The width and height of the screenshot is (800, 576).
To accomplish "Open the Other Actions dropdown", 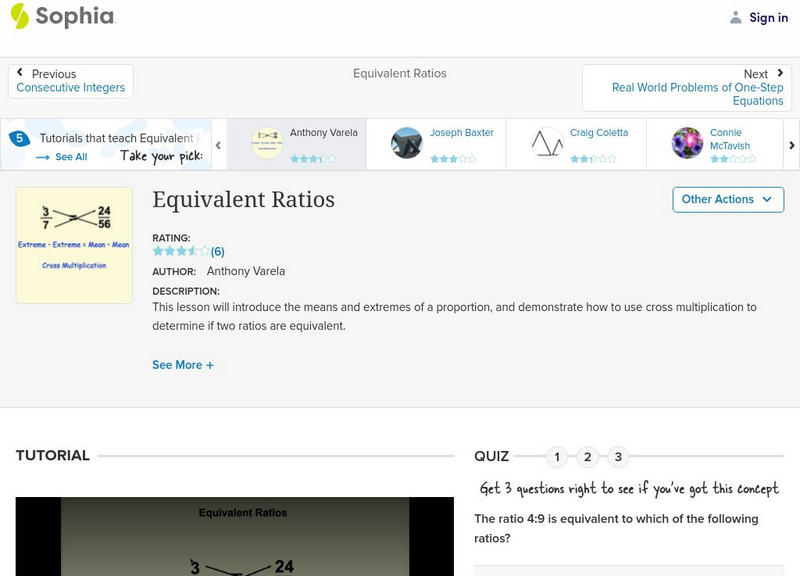I will (727, 199).
